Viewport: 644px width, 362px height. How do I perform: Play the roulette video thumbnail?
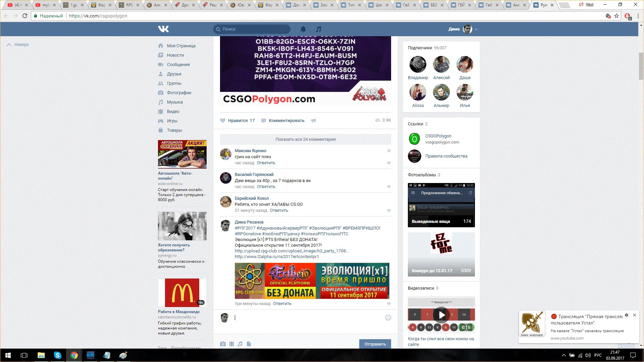coord(441,315)
